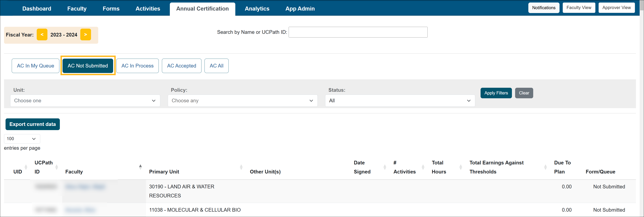Image resolution: width=644 pixels, height=217 pixels.
Task: Click the Faculty navigation icon
Action: (76, 8)
